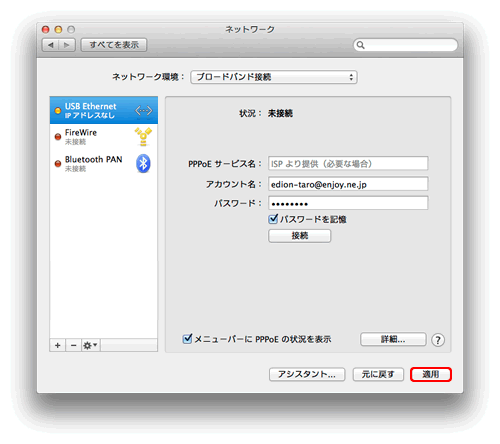This screenshot has width=500, height=444.
Task: Click the yellow status dot of USB Ethernet
Action: point(58,110)
